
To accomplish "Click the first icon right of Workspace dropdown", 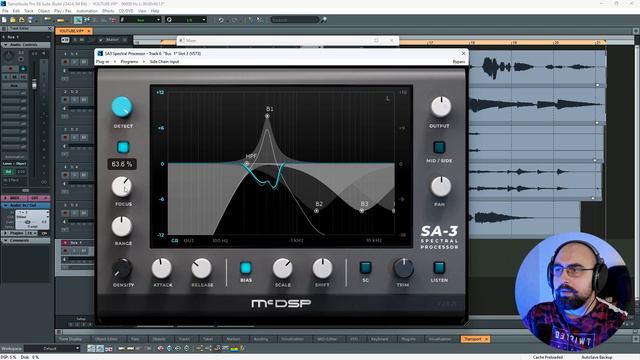I will (x=91, y=349).
